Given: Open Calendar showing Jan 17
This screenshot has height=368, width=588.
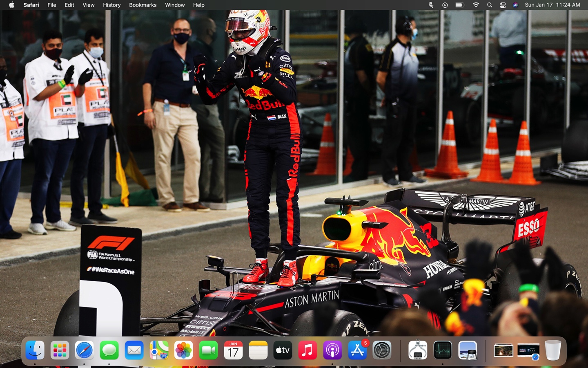Looking at the screenshot, I should 233,350.
